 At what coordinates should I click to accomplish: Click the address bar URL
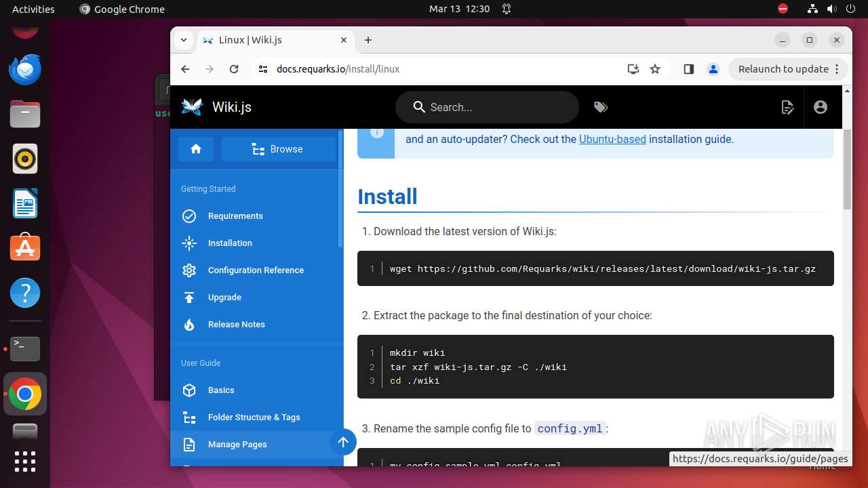click(x=338, y=69)
